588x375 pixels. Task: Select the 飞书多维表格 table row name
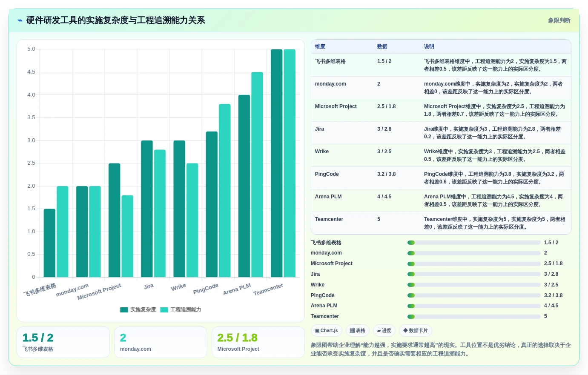tap(330, 61)
